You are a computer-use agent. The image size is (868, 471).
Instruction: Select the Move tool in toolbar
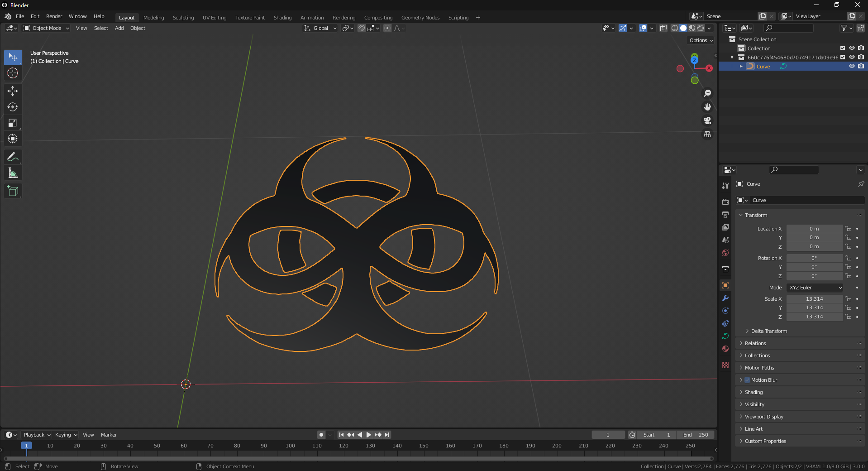pos(13,91)
